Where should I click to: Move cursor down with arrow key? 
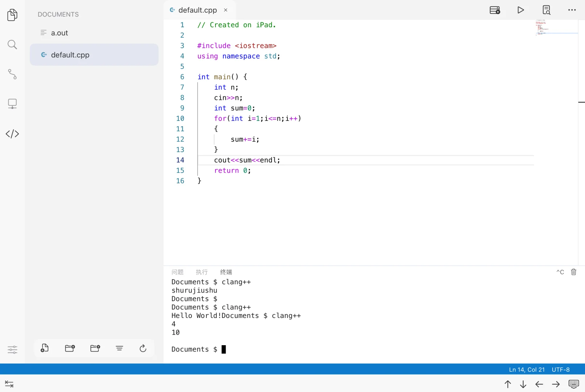pyautogui.click(x=523, y=384)
